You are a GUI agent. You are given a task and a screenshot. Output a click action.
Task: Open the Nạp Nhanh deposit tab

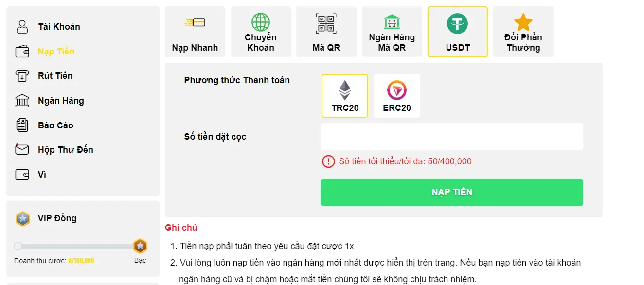(x=195, y=31)
